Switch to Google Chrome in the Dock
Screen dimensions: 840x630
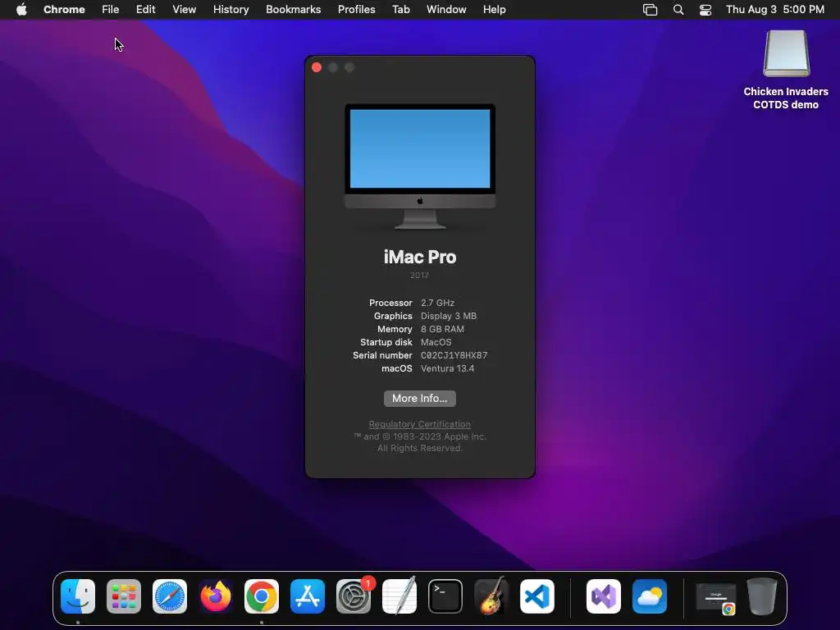click(262, 596)
